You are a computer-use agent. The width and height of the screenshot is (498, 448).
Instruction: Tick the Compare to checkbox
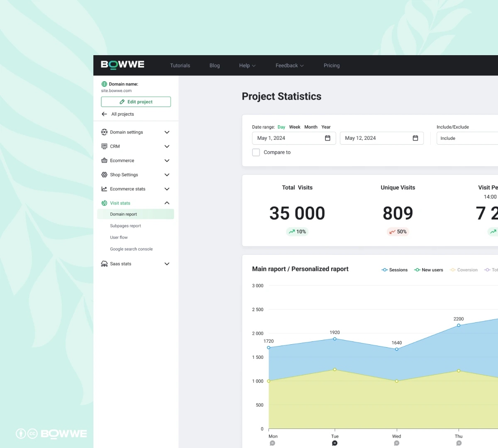tap(256, 152)
